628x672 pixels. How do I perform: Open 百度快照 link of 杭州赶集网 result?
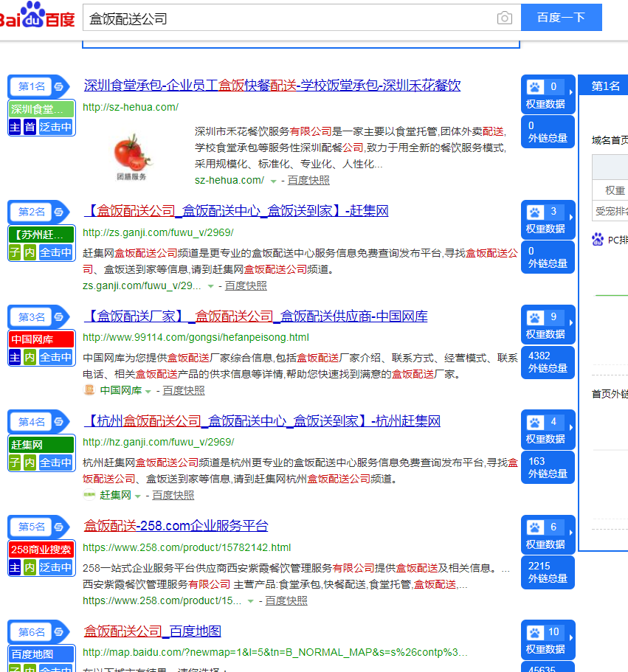tap(173, 496)
